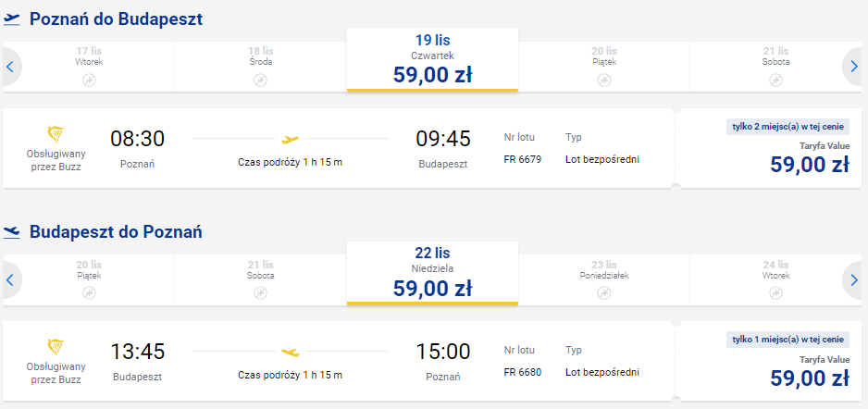868x409 pixels.
Task: Select the 19 lis Czwartek date tab
Action: coord(432,59)
